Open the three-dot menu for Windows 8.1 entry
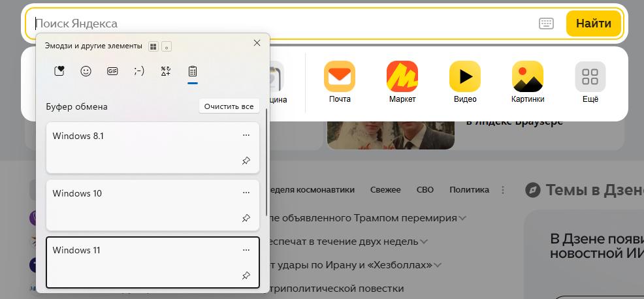This screenshot has width=644, height=299. point(246,135)
